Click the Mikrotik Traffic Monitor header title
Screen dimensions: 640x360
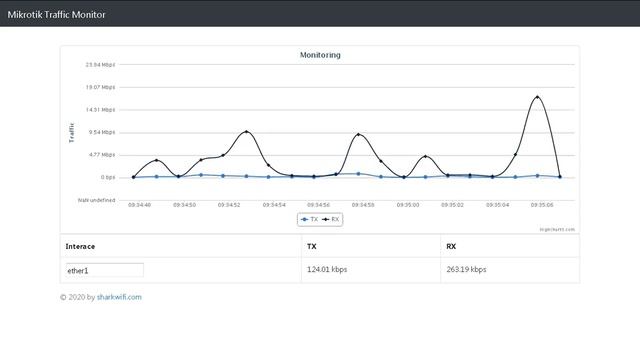tap(56, 14)
